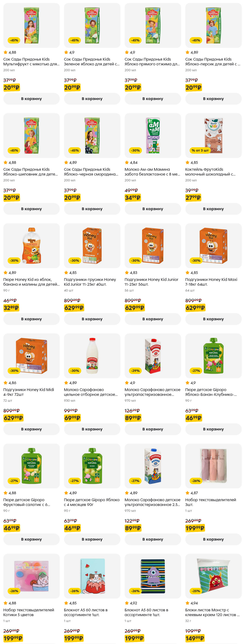Open Набор текстовыделителей Котики image
The width and height of the screenshot is (246, 644).
point(31,576)
